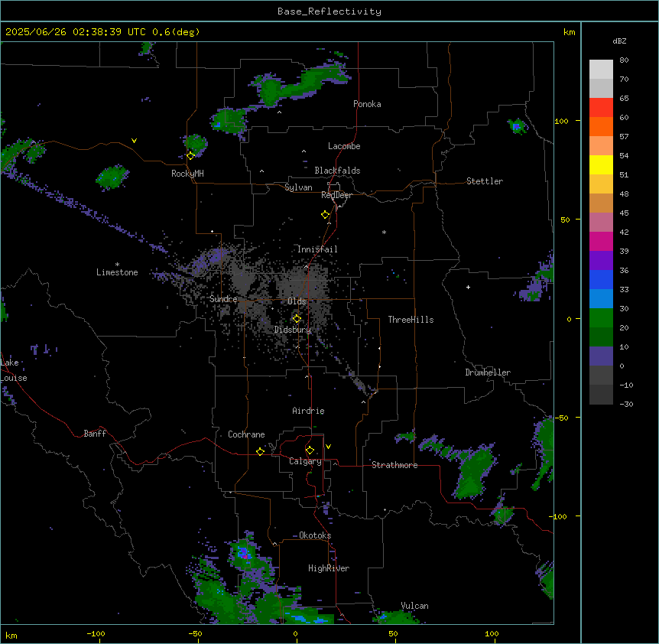Select the HighRiver town label

coord(329,568)
